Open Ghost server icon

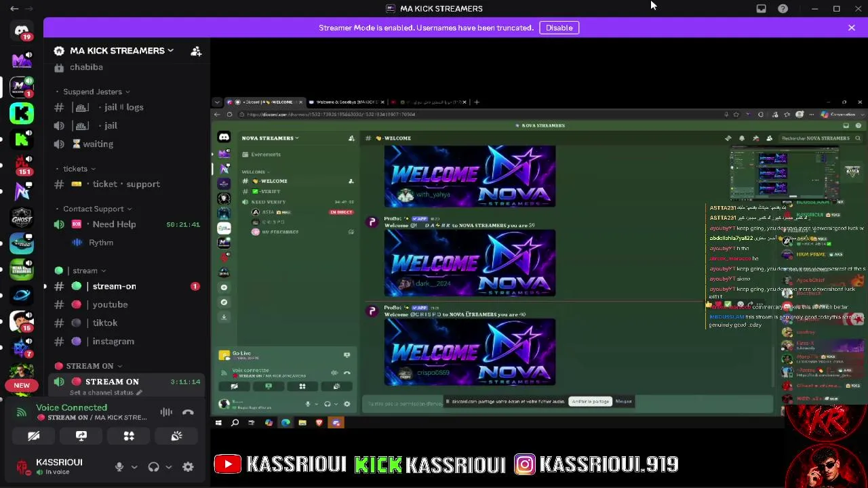point(22,217)
